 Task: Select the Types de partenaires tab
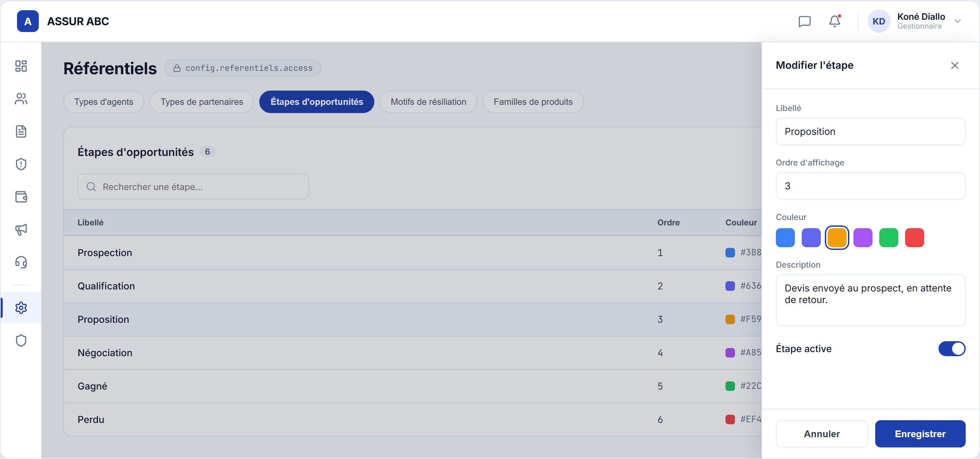coord(202,102)
